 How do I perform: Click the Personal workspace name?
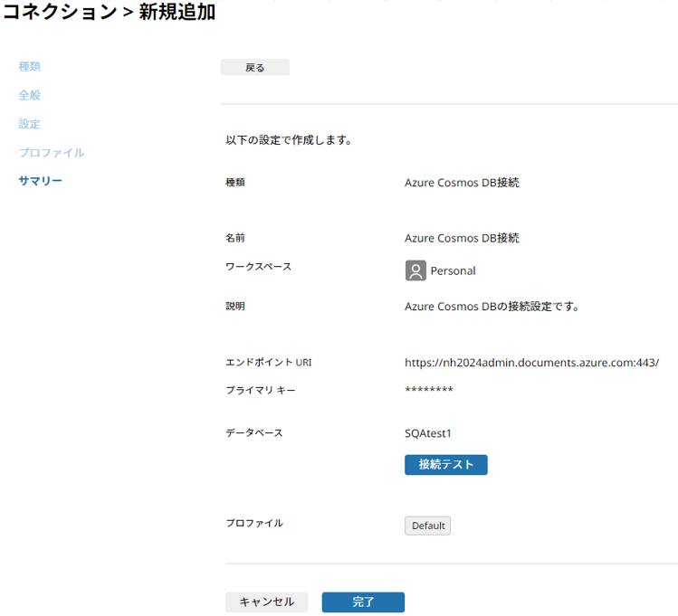click(x=453, y=270)
